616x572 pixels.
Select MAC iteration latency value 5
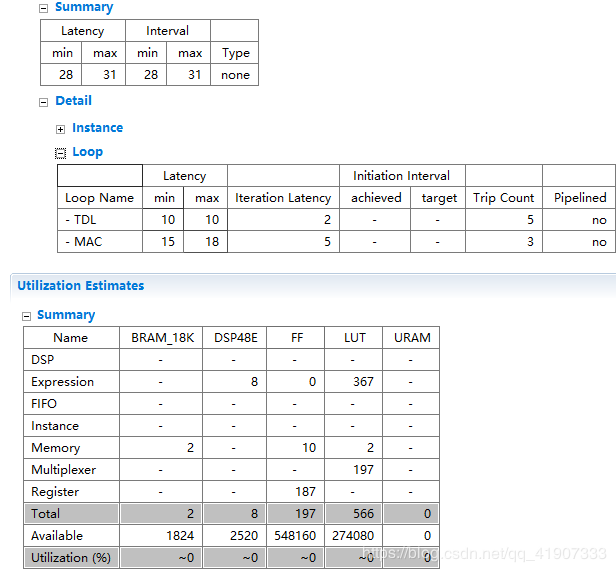pos(283,242)
